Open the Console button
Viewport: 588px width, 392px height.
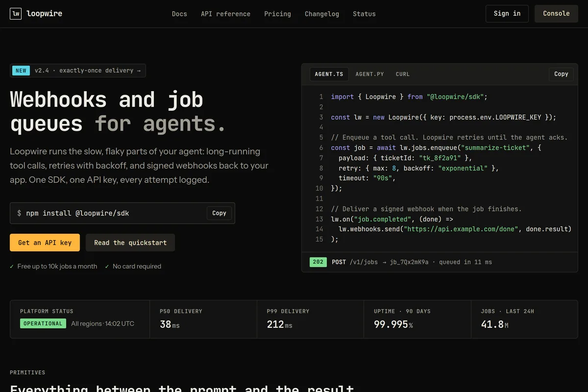[x=556, y=14]
